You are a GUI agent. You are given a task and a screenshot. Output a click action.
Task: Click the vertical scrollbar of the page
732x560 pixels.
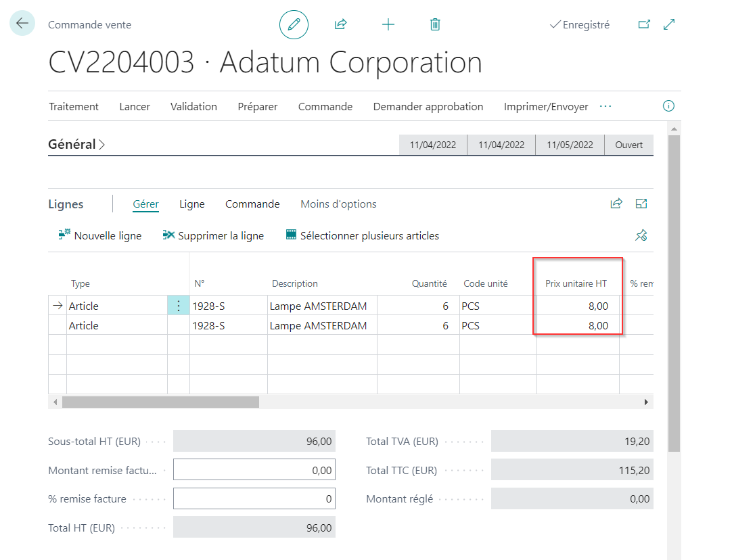674,293
